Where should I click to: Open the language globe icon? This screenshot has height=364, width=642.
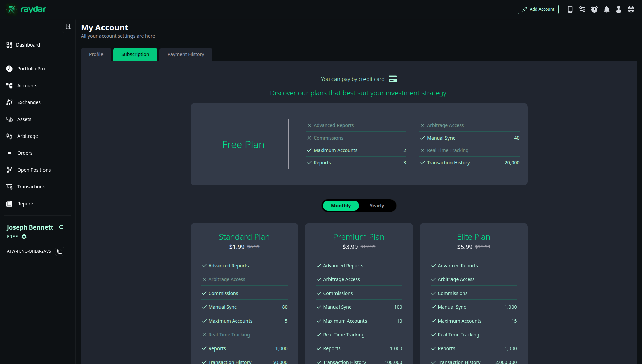[631, 9]
